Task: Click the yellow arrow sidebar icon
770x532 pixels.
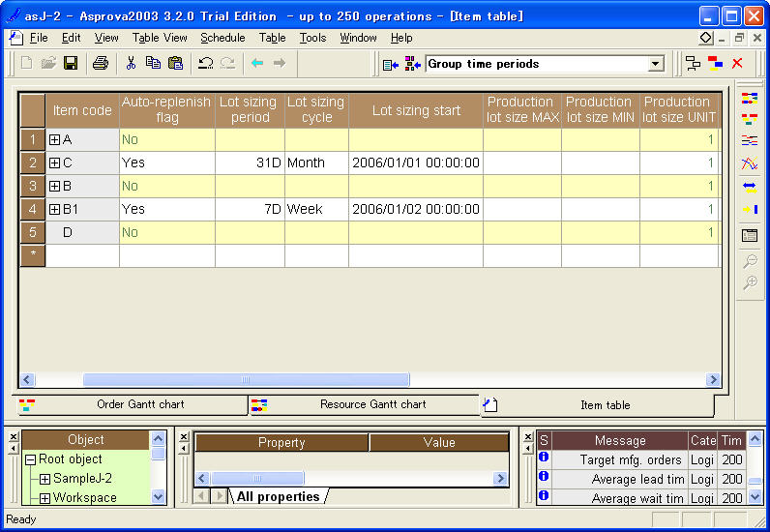Action: tap(750, 210)
